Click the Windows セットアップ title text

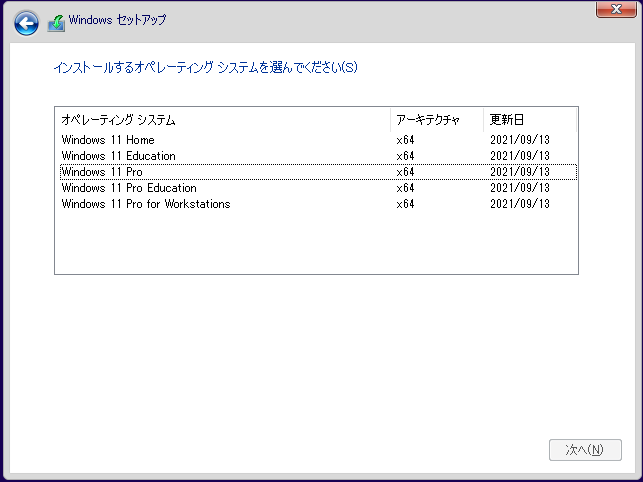tap(117, 20)
